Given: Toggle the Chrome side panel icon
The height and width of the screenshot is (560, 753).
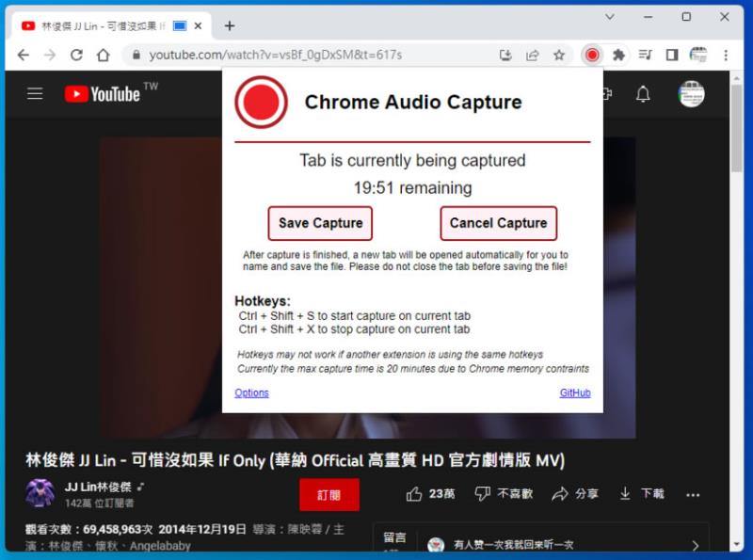Looking at the screenshot, I should (x=672, y=55).
